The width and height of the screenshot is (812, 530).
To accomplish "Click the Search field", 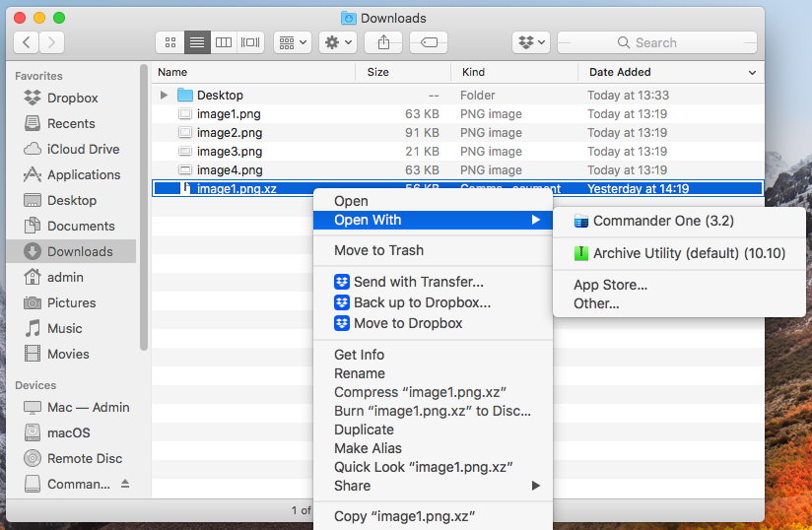I will tap(657, 42).
